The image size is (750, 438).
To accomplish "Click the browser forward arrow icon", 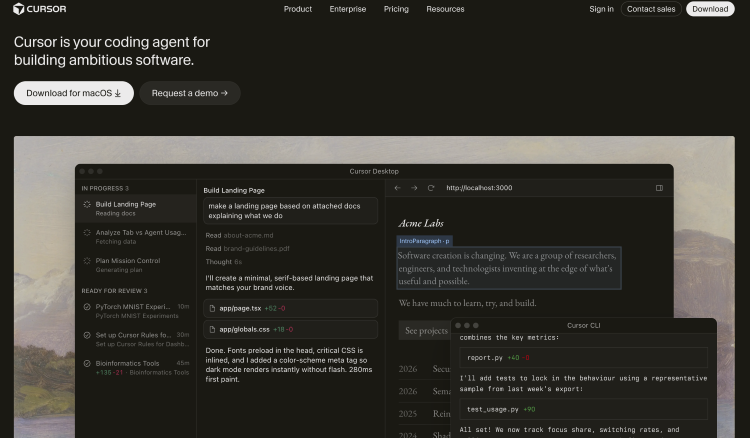I will (414, 188).
